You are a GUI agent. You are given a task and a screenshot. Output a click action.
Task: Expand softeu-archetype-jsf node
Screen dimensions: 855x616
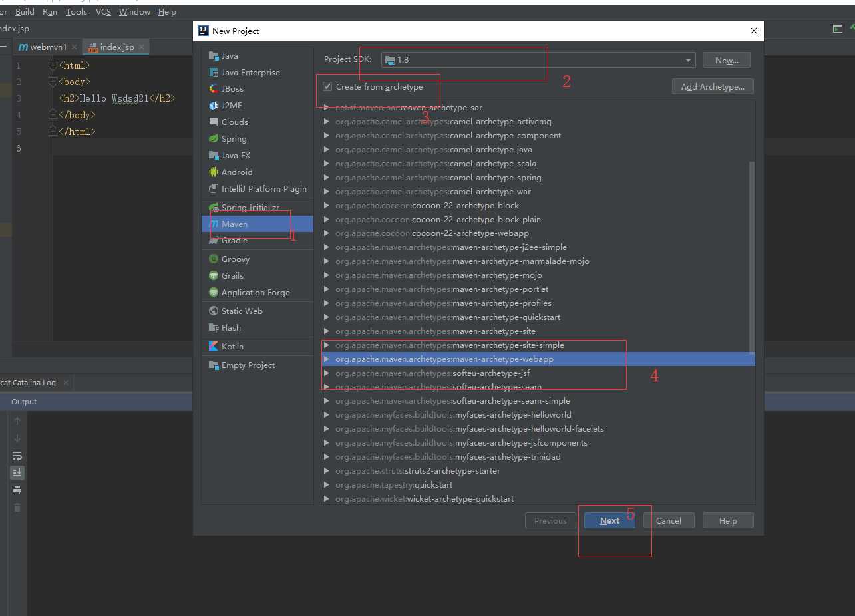click(326, 373)
